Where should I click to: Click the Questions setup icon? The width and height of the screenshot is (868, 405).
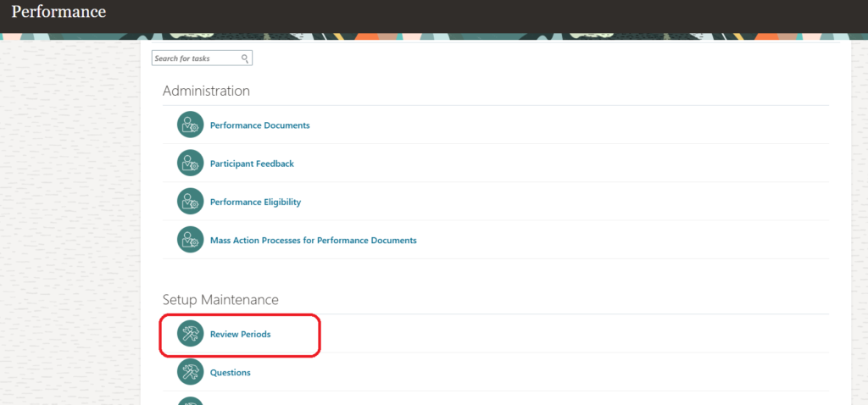point(191,372)
